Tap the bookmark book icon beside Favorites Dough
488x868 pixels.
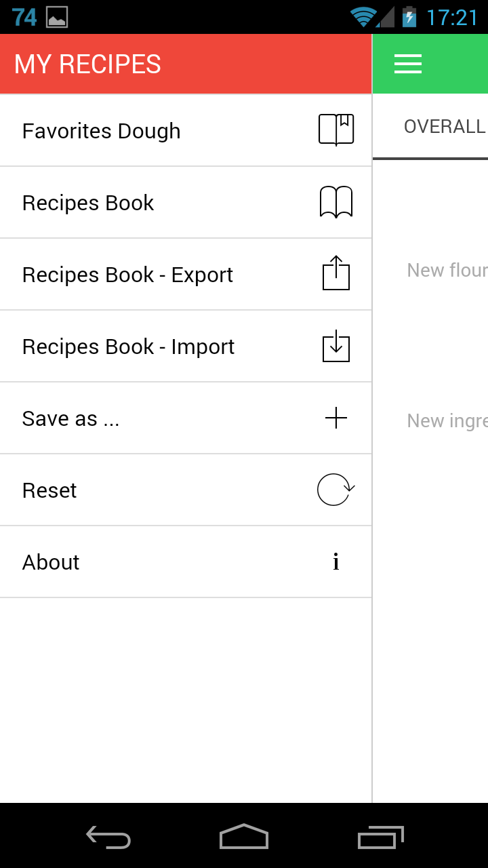336,130
